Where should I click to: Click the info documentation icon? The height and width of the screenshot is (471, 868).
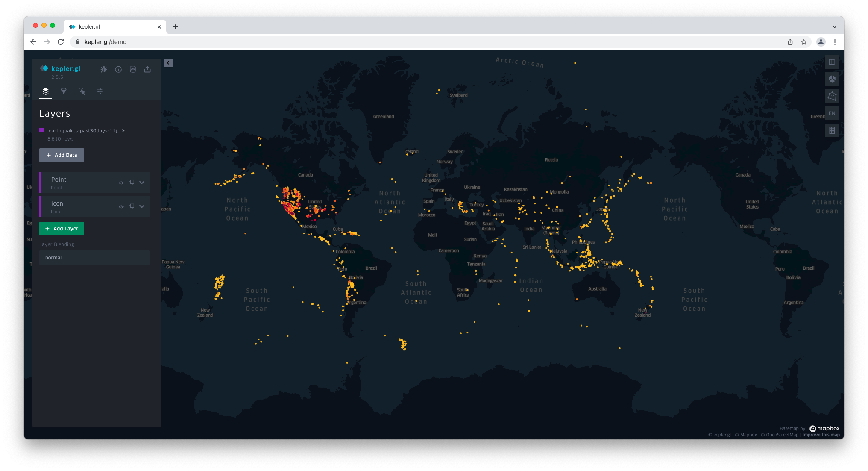(x=118, y=69)
